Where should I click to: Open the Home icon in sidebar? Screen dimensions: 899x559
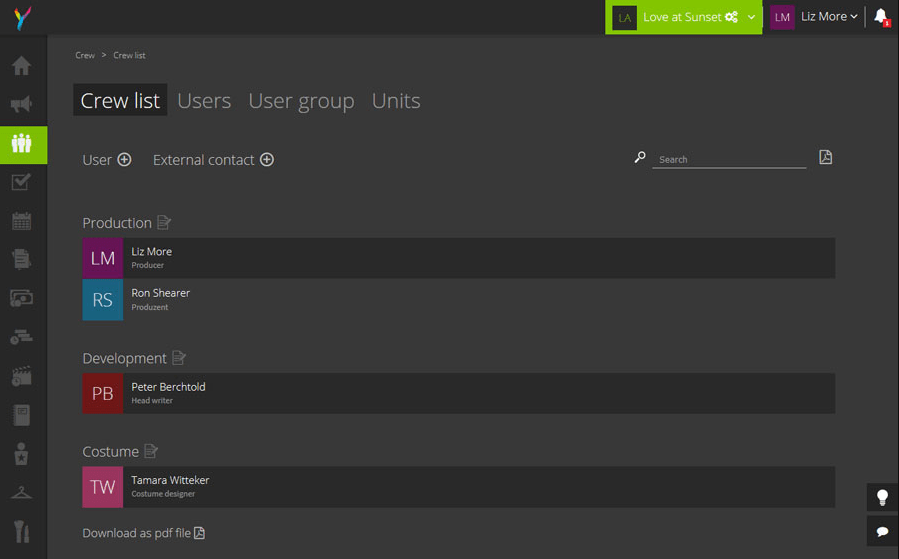[x=21, y=66]
